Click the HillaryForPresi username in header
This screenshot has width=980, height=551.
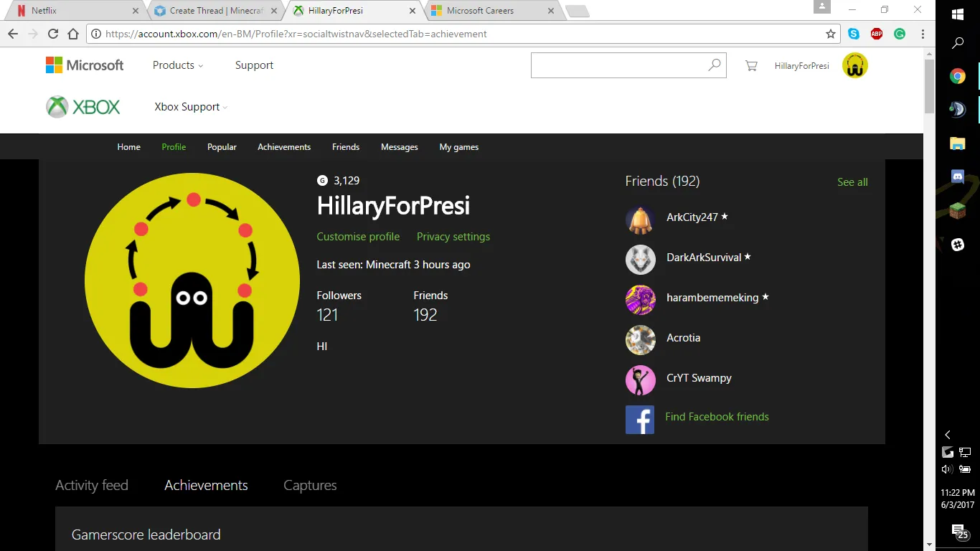tap(801, 66)
